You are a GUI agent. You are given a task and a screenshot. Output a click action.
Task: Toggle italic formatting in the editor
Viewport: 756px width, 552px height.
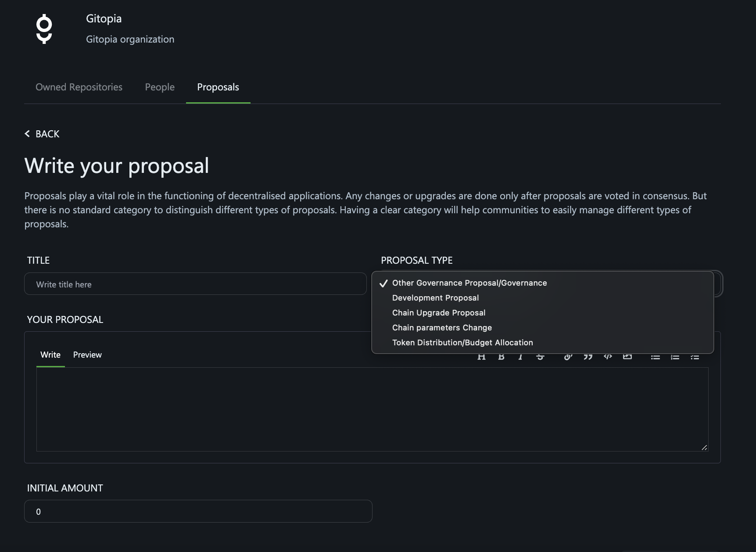pyautogui.click(x=520, y=357)
